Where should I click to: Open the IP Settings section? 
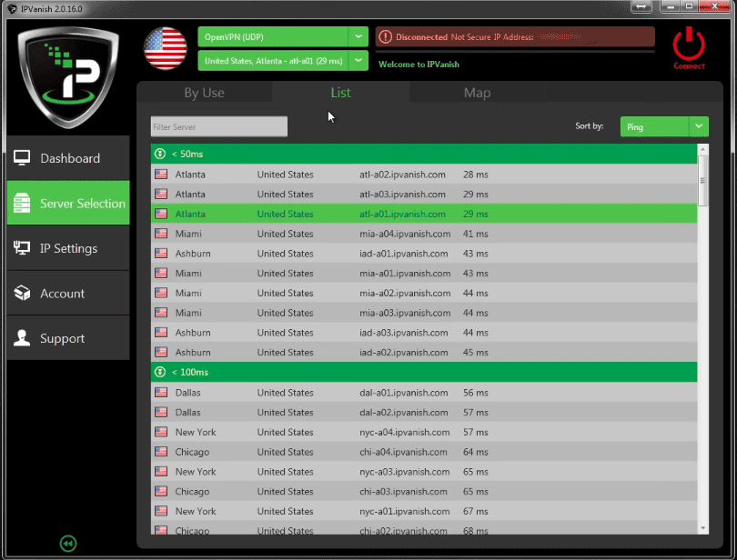(68, 248)
